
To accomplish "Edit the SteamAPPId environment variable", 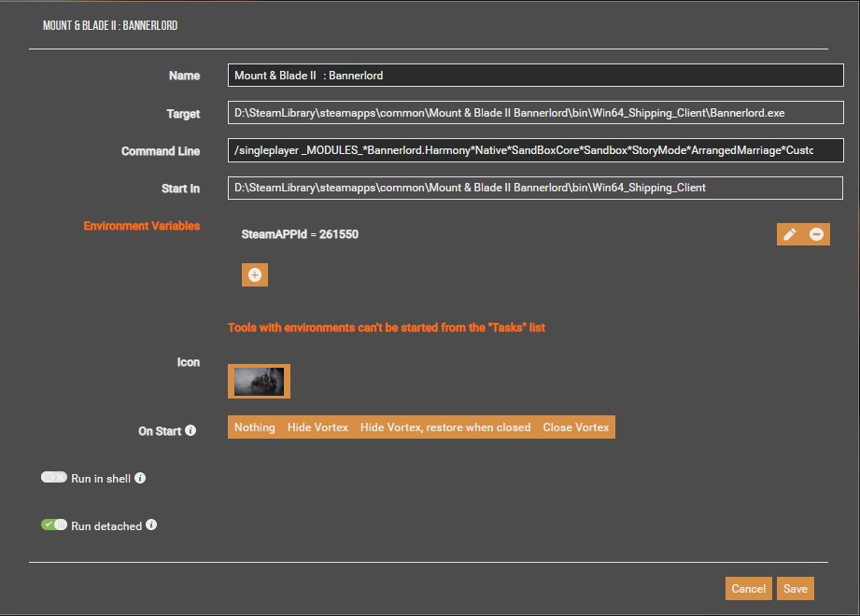I will pyautogui.click(x=790, y=234).
